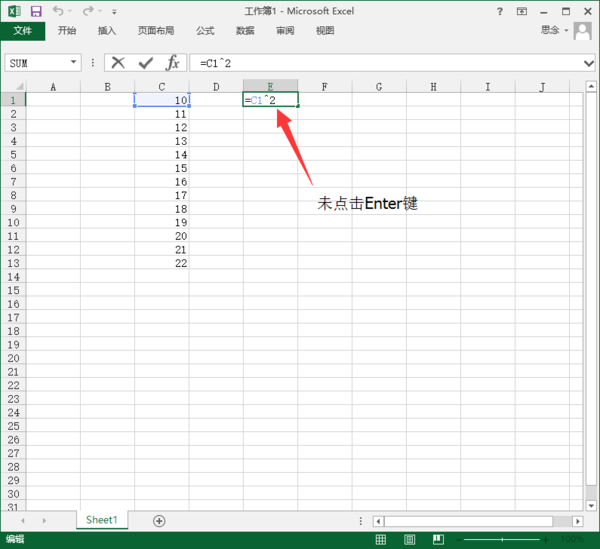Click the save icon in quick access toolbar
The width and height of the screenshot is (600, 549).
[x=36, y=11]
